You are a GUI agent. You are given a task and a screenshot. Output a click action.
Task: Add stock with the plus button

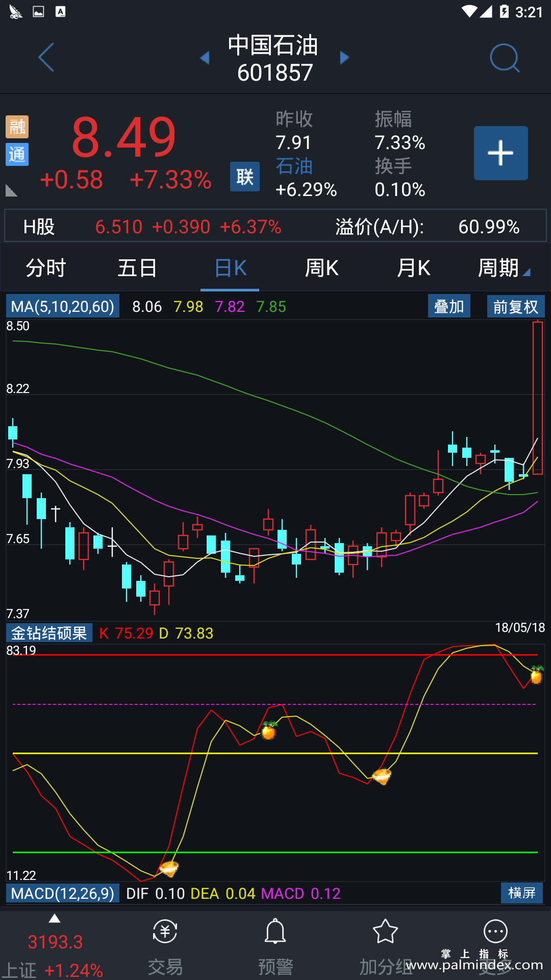point(500,153)
